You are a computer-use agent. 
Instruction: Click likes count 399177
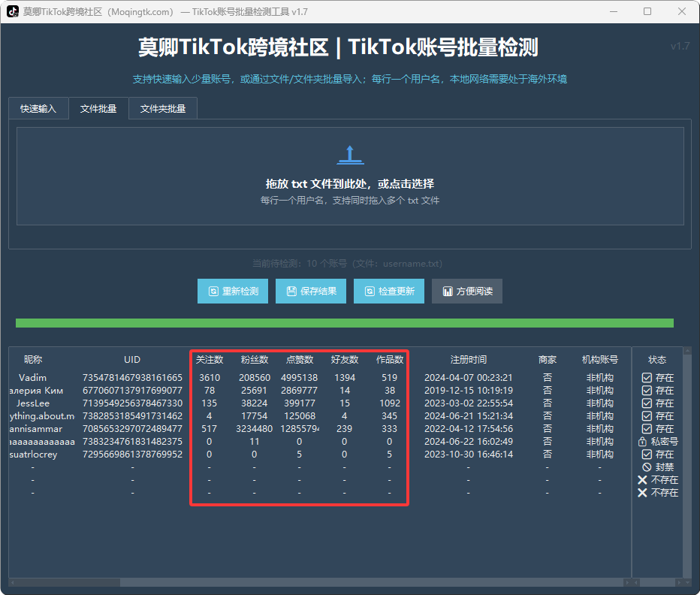point(300,403)
